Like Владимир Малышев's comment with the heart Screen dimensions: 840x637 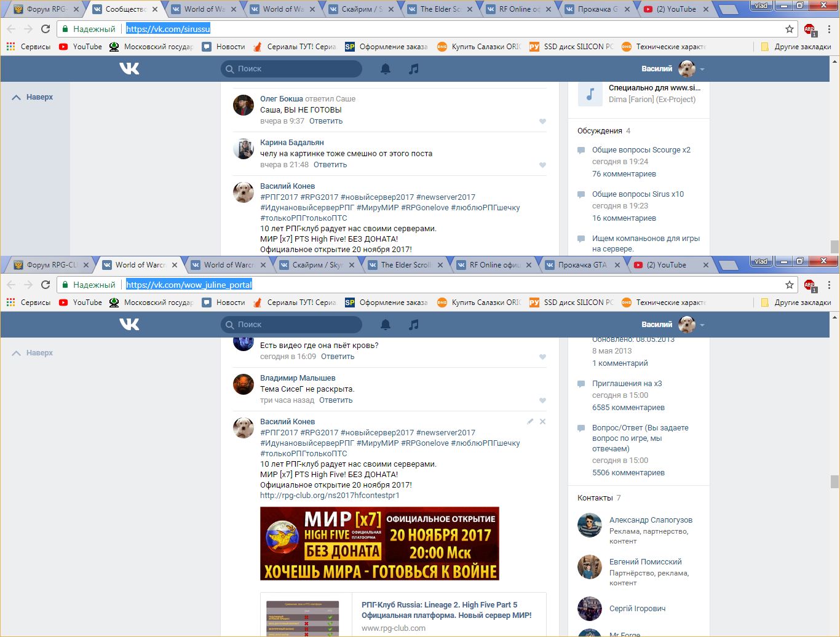click(542, 400)
